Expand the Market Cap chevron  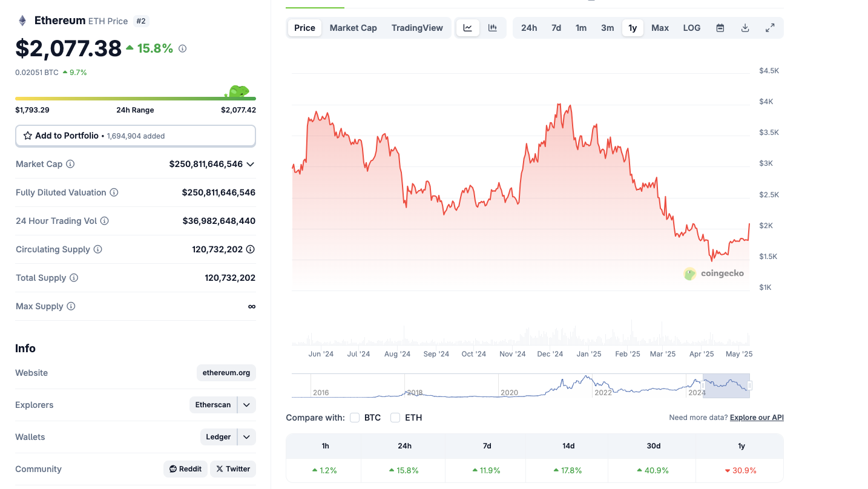coord(251,164)
